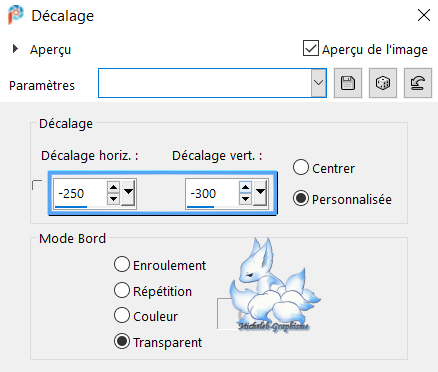Click the Décalage horiz. value field
Viewport: 438px width, 372px height.
80,193
